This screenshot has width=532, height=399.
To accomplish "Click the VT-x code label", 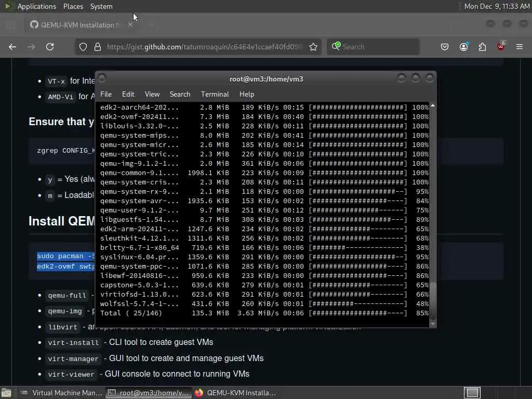I will pos(56,82).
